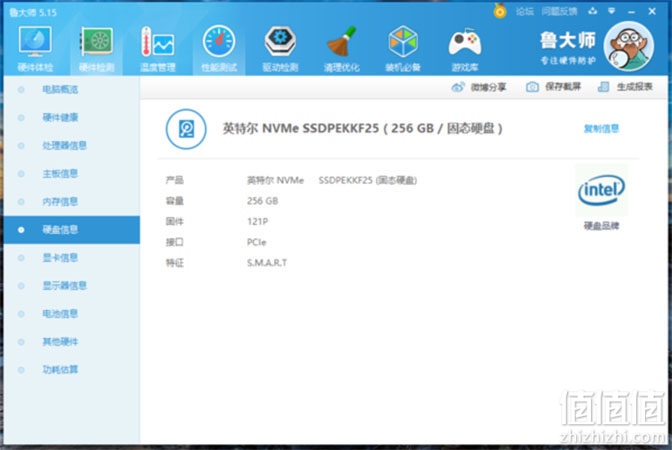This screenshot has height=450, width=672.
Task: Click the 256 GB capacity value
Action: pyautogui.click(x=262, y=201)
